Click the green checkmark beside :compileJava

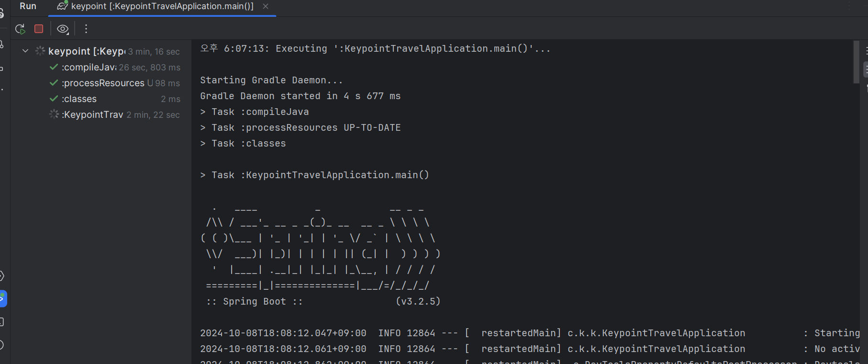pyautogui.click(x=54, y=67)
